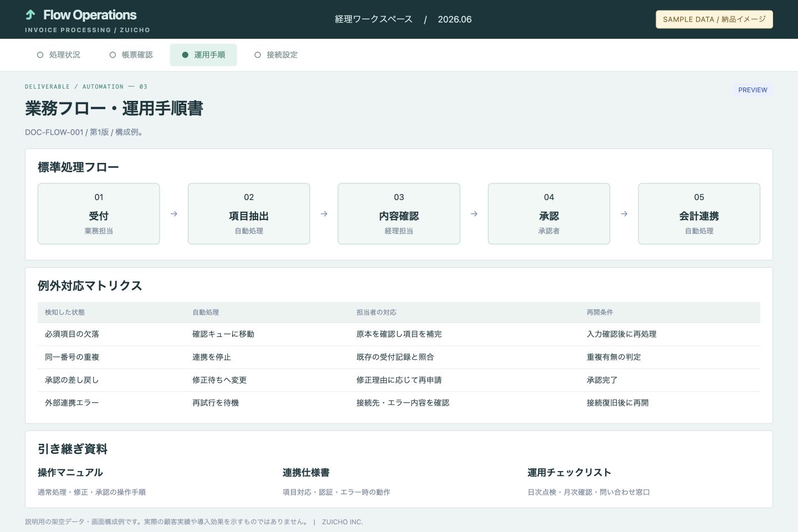This screenshot has height=532, width=798.
Task: Click the 確認キューに移動 cell
Action: (223, 334)
